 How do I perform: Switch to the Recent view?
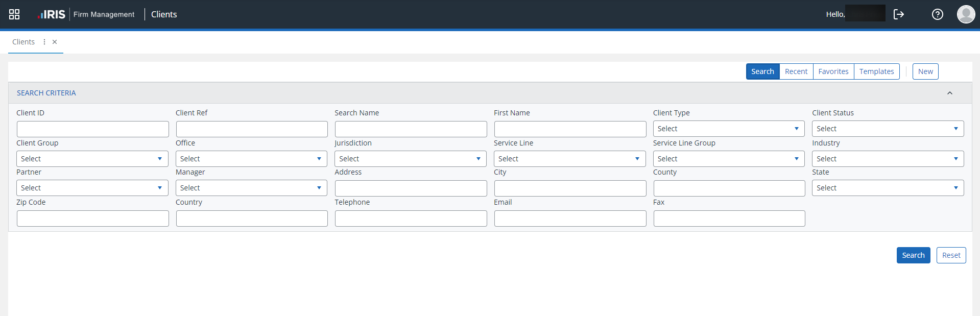coord(796,71)
